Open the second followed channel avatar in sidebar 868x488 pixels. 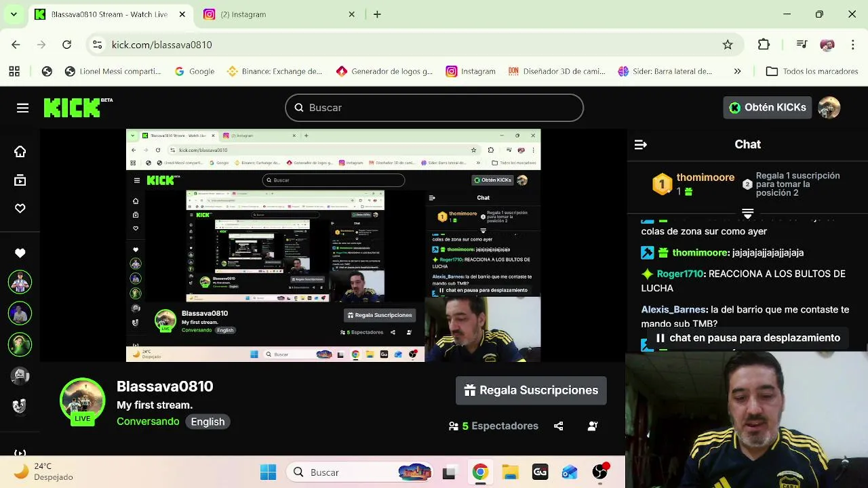point(20,313)
